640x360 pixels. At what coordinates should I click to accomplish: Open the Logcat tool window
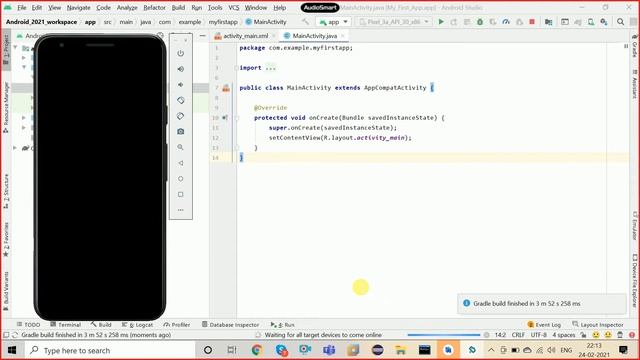[x=138, y=324]
